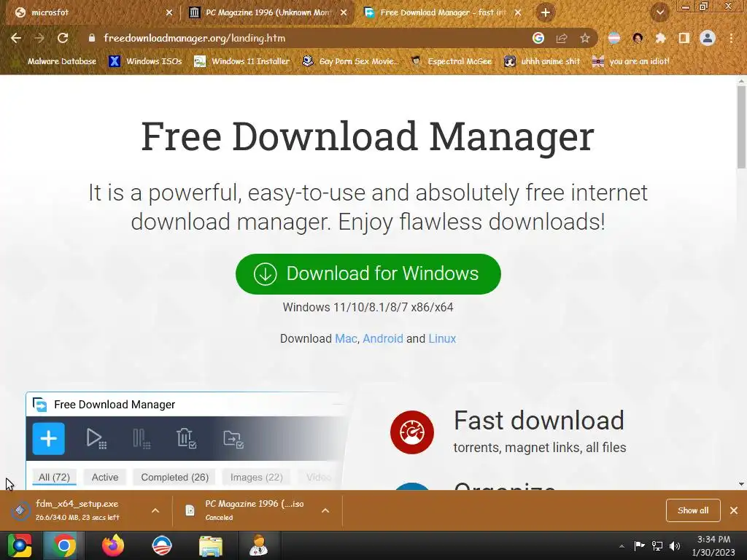Click the Free Download Manager preview logo icon
This screenshot has width=747, height=560.
[x=40, y=405]
